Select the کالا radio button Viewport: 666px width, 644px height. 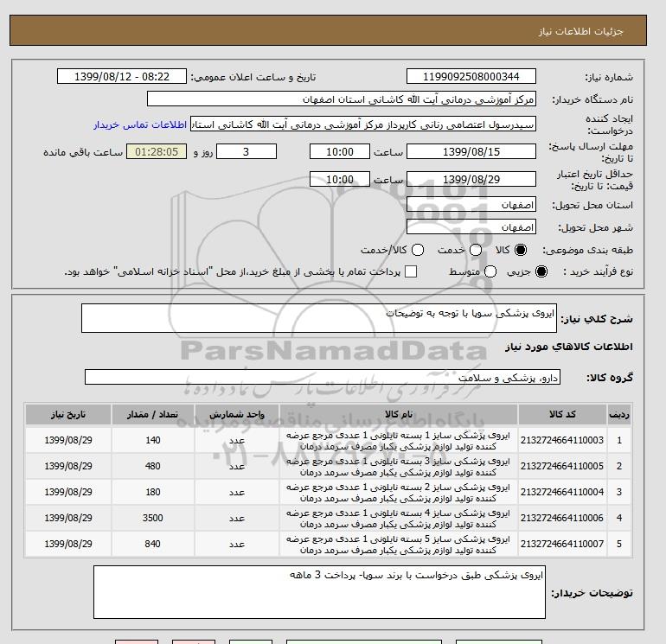click(521, 250)
